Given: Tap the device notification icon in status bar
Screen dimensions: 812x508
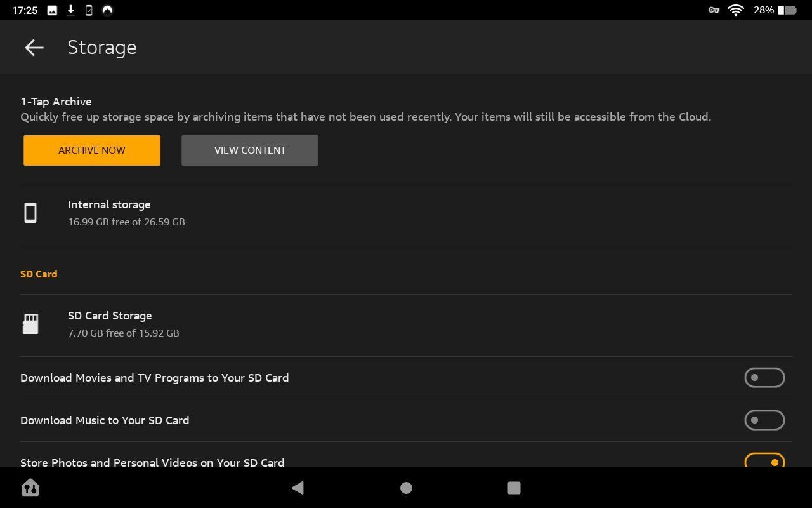Looking at the screenshot, I should pyautogui.click(x=89, y=10).
